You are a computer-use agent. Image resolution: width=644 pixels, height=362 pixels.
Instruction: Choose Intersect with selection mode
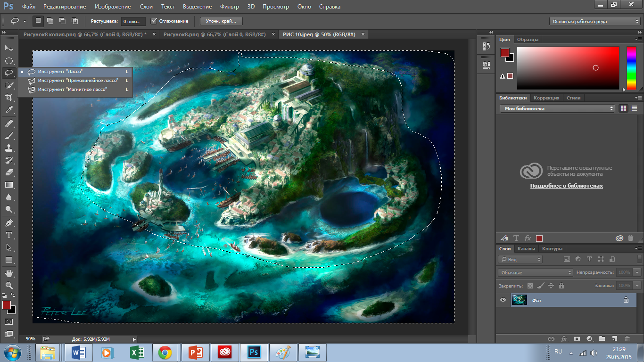pos(74,21)
